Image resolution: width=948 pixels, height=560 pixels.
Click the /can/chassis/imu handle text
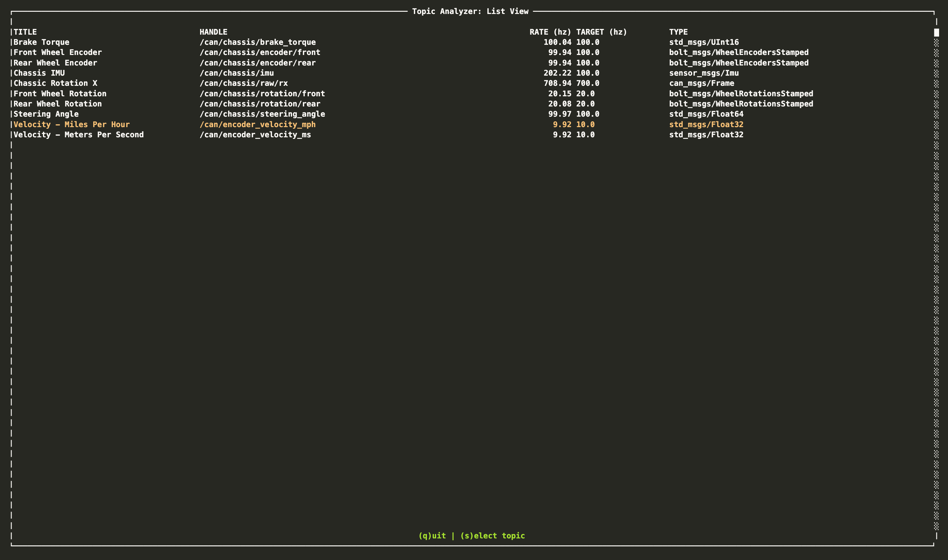[x=237, y=73]
